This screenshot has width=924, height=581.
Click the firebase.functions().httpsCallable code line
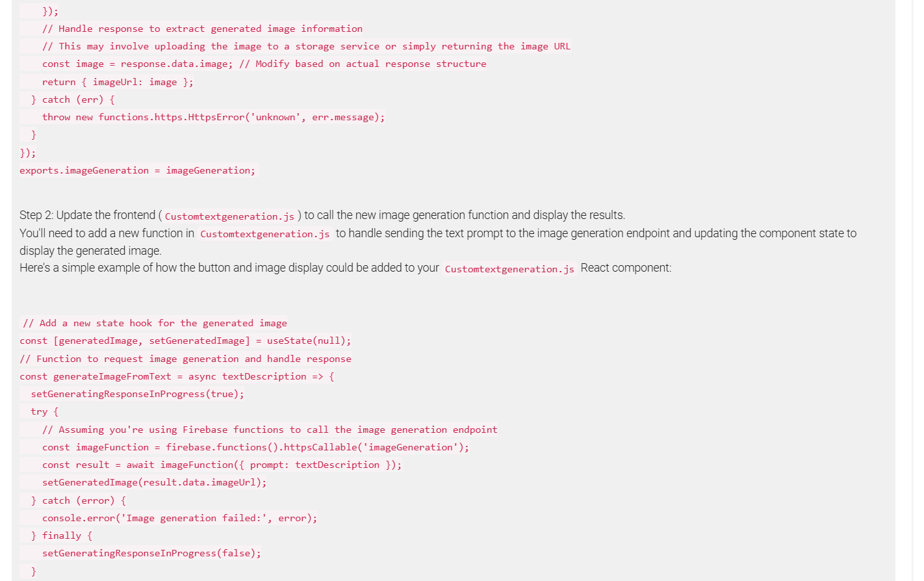point(255,447)
